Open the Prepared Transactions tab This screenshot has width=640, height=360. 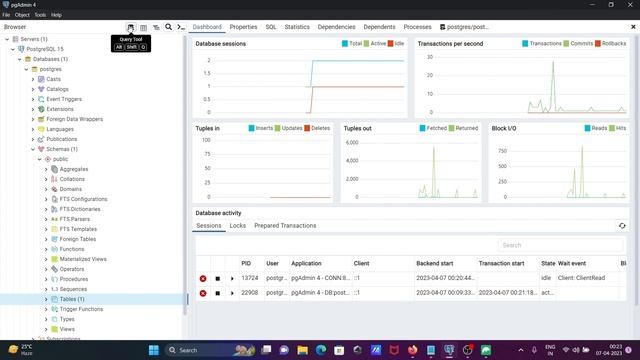(285, 226)
